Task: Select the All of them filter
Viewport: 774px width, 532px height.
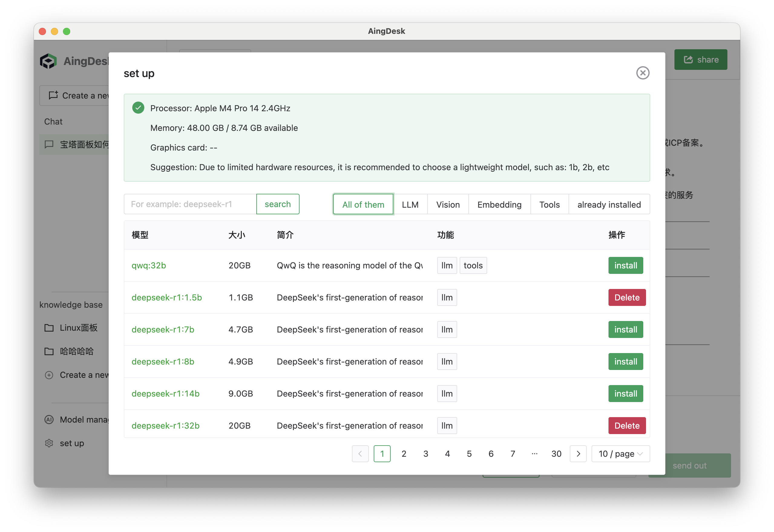Action: tap(363, 204)
